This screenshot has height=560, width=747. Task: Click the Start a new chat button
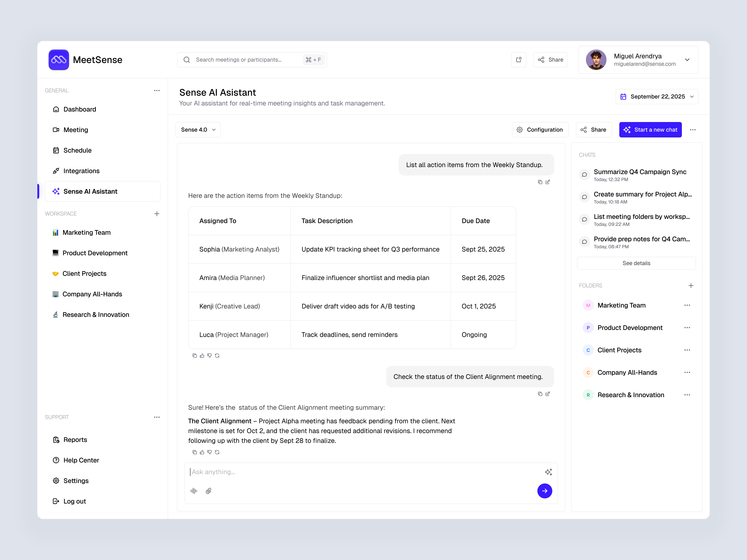[x=650, y=130]
